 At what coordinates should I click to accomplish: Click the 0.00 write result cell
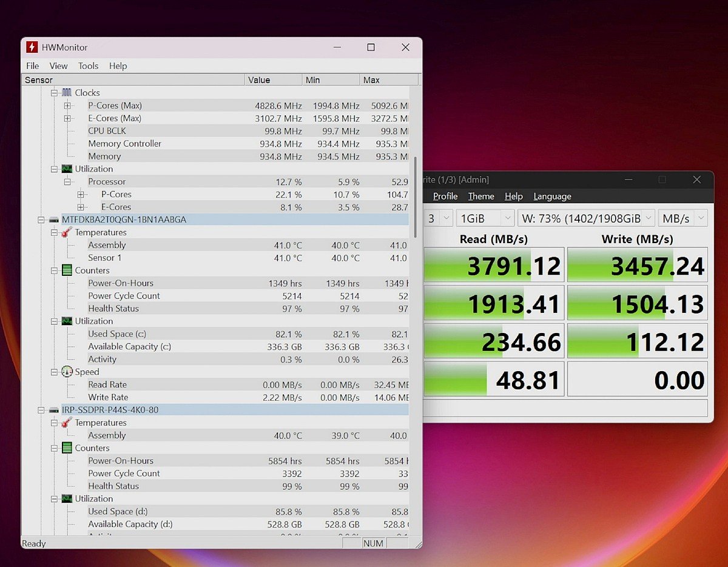pyautogui.click(x=637, y=380)
